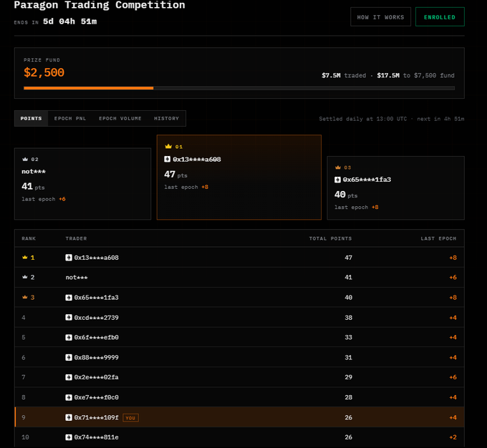Screen dimensions: 487x448
Task: Click the wallet icon beside 0x13****a608 in podium card
Action: 168,160
